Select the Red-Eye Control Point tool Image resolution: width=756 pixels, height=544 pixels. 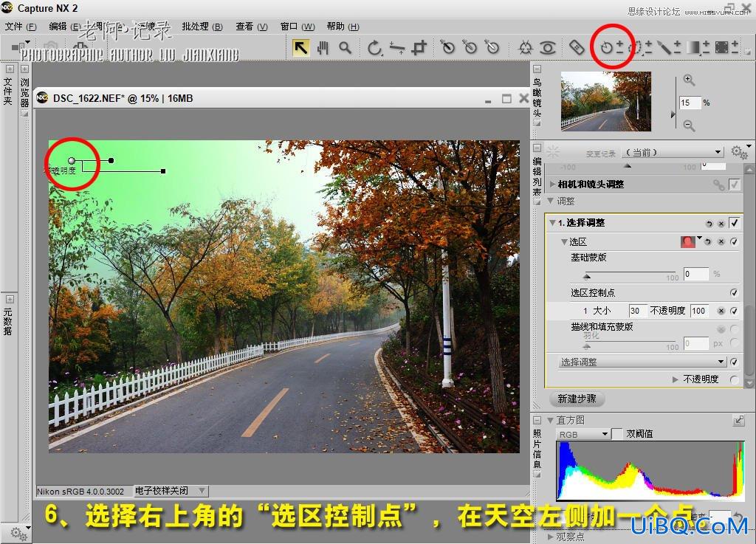click(548, 48)
